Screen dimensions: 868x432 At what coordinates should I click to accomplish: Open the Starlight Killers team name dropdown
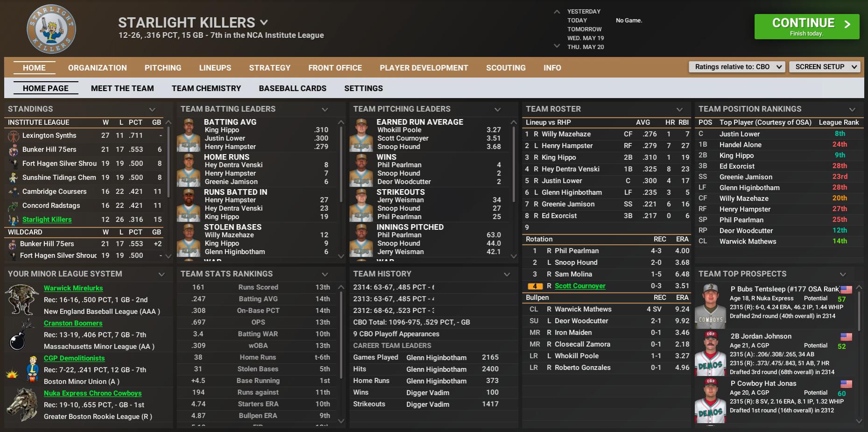click(264, 22)
